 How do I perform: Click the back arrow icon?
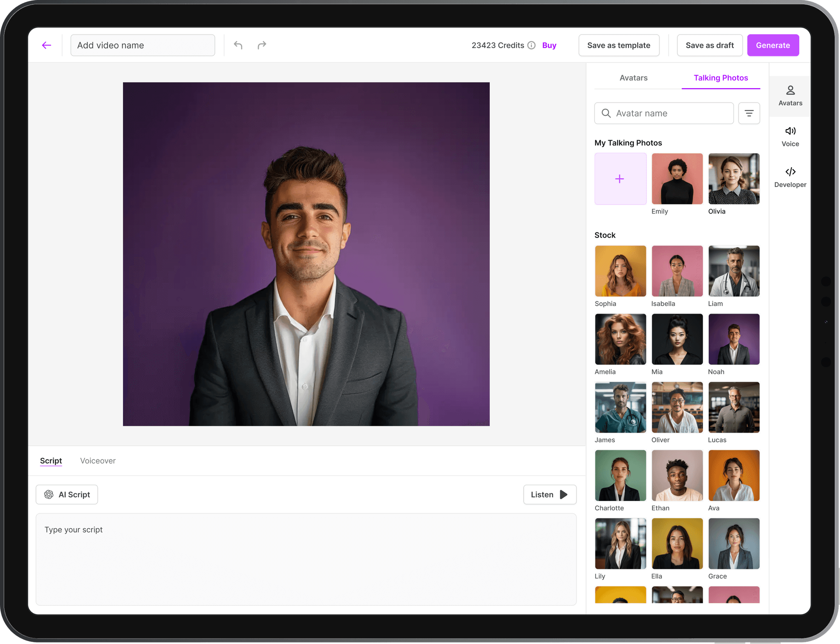coord(46,45)
